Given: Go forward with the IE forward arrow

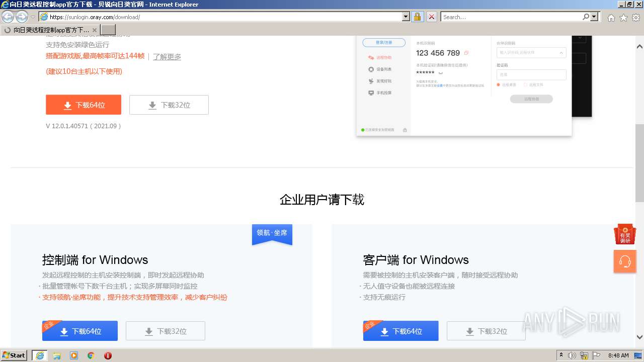Looking at the screenshot, I should tap(22, 17).
